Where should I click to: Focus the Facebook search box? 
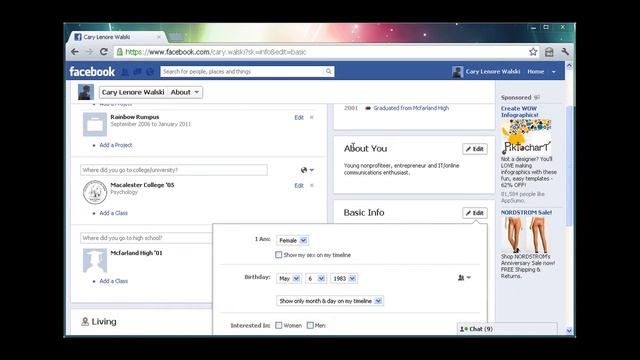click(242, 71)
